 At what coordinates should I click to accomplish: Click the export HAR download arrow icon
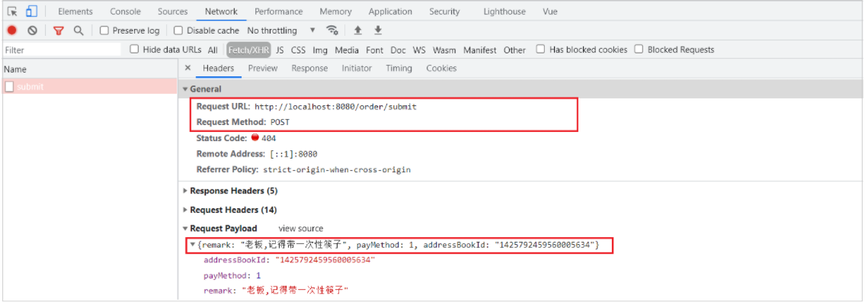(x=378, y=31)
